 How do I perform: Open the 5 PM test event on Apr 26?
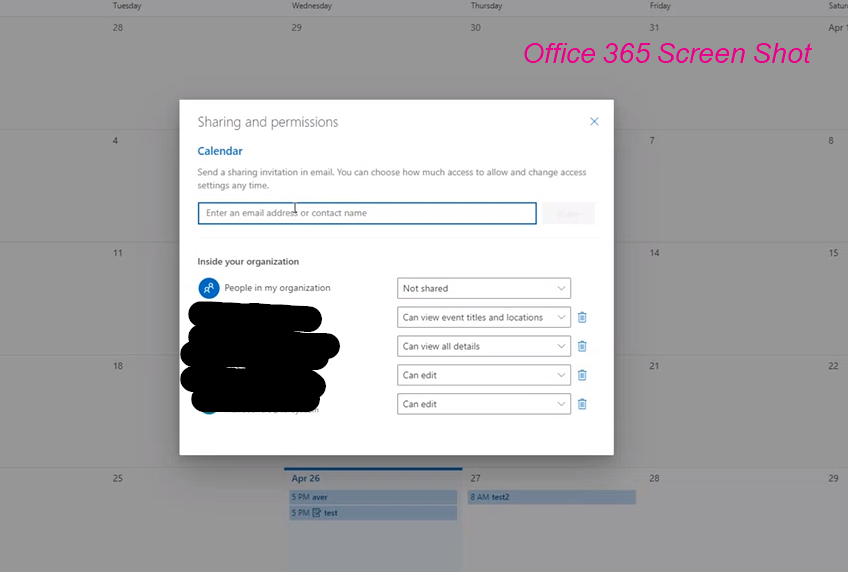click(373, 513)
